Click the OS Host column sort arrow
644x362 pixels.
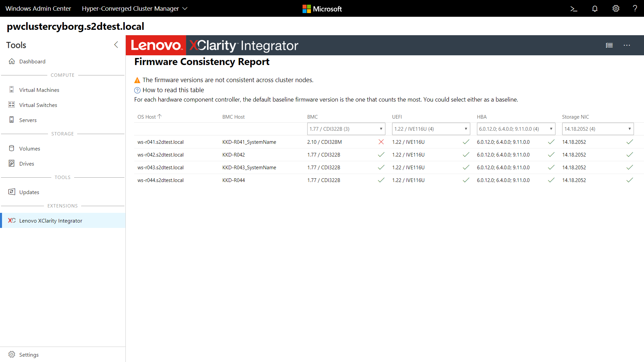click(160, 116)
